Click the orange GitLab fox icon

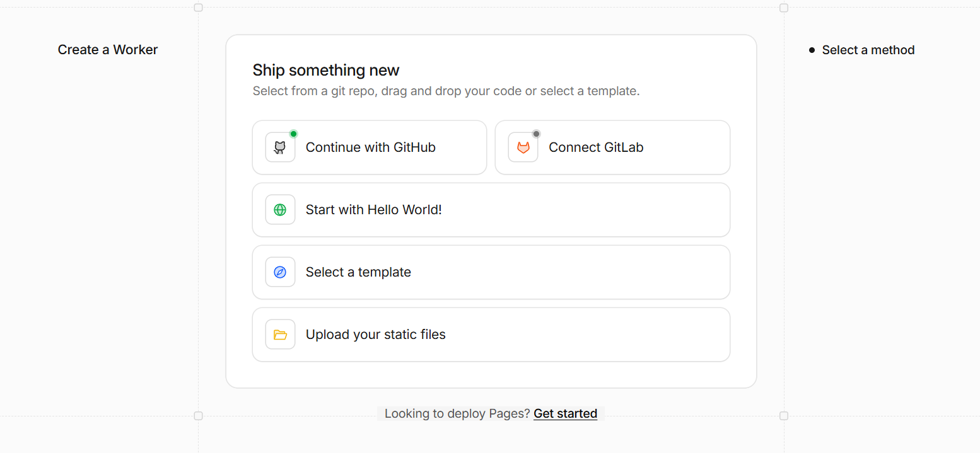523,147
